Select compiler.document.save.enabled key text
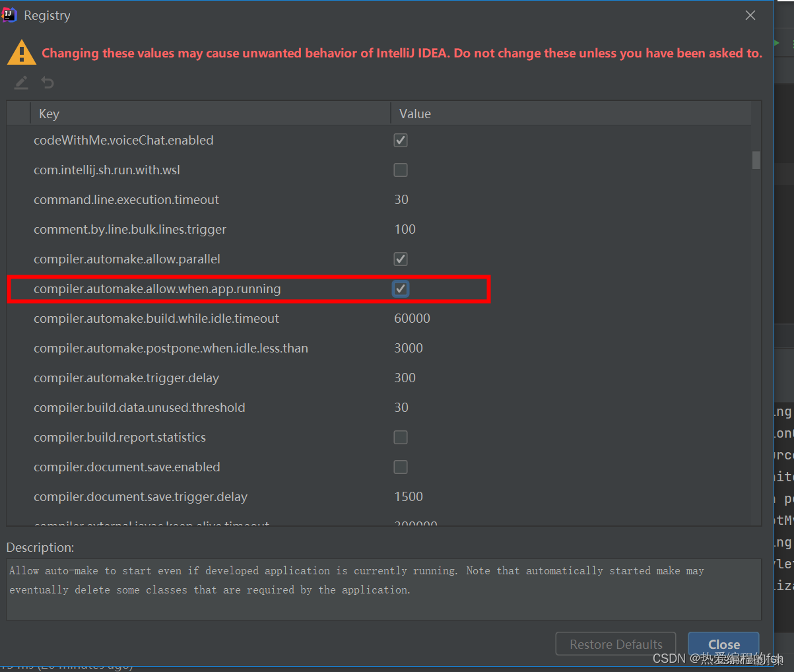 127,467
